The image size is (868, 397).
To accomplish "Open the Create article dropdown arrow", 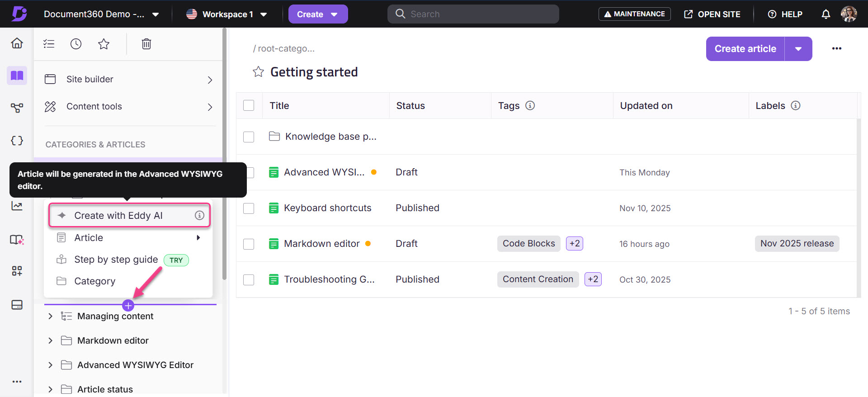I will [798, 49].
